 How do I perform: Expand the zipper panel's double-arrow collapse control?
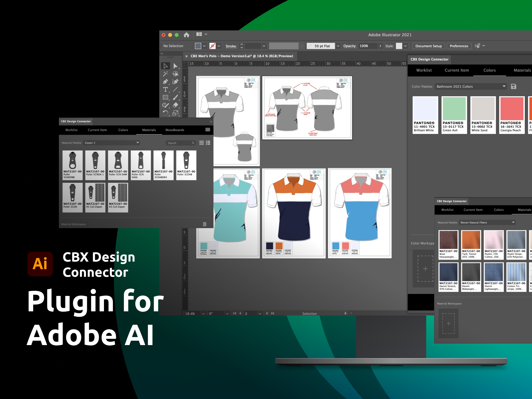[211, 121]
